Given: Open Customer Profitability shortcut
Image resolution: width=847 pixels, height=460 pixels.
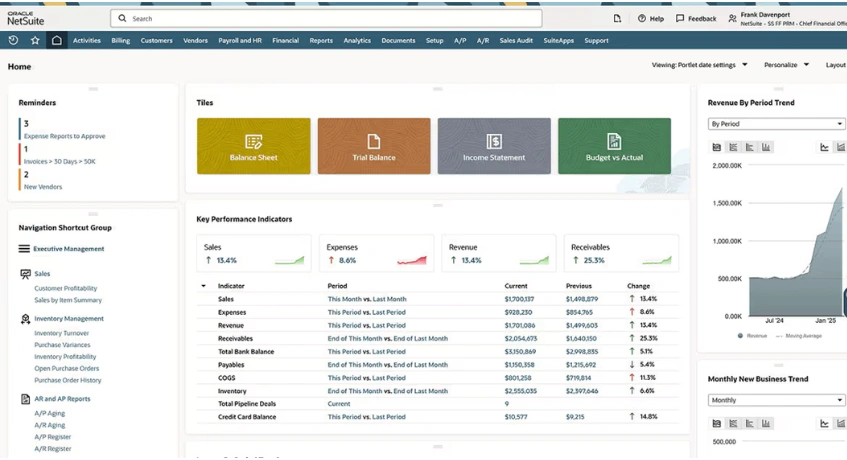Looking at the screenshot, I should click(x=66, y=288).
